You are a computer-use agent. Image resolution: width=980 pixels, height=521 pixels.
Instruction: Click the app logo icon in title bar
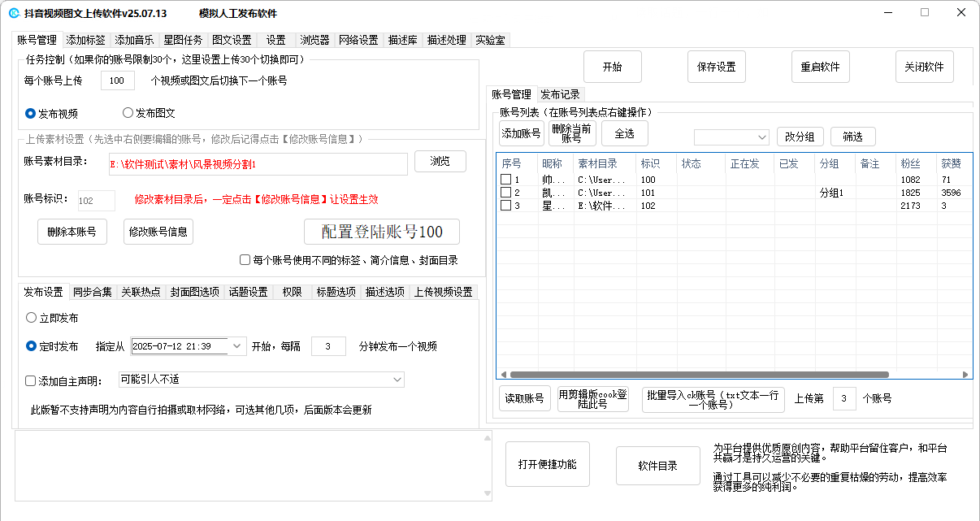(x=14, y=14)
